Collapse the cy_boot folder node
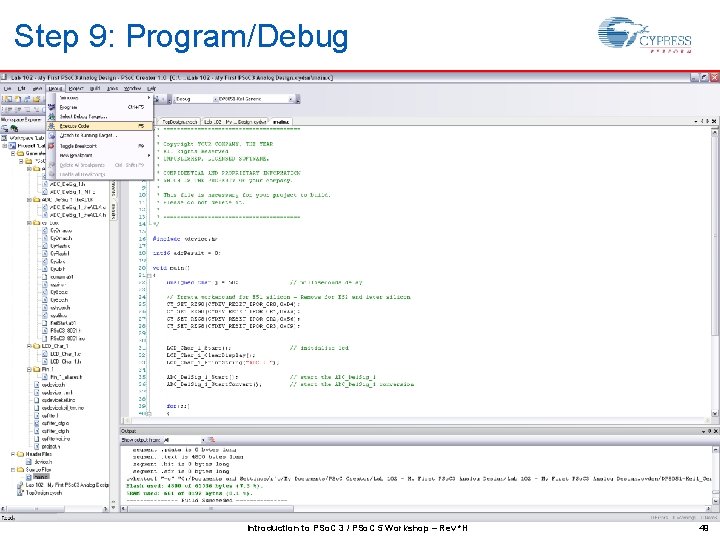The width and height of the screenshot is (720, 540). click(29, 223)
